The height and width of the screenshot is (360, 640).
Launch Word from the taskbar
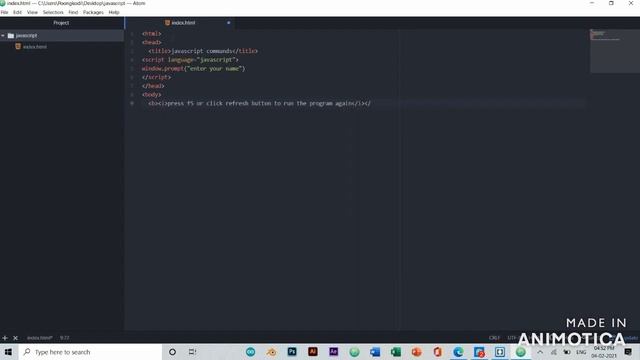[x=375, y=352]
